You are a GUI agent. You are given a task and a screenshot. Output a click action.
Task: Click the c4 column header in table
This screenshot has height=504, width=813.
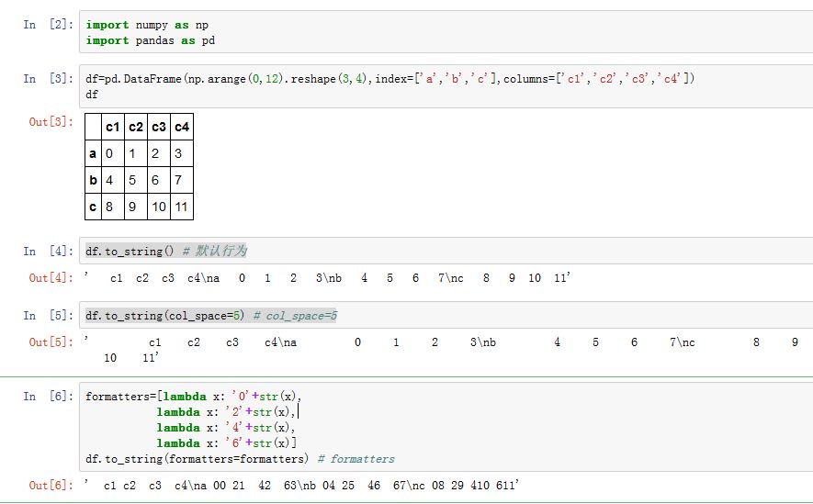pos(181,127)
